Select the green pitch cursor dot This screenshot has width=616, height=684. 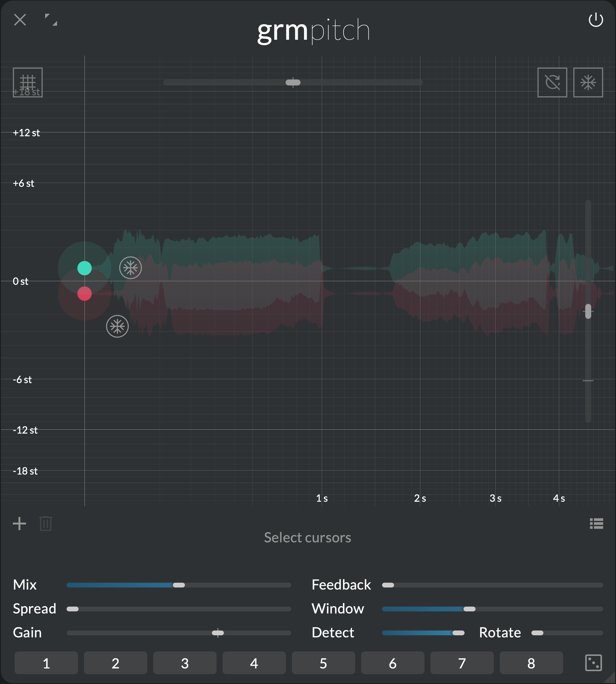[x=85, y=268]
